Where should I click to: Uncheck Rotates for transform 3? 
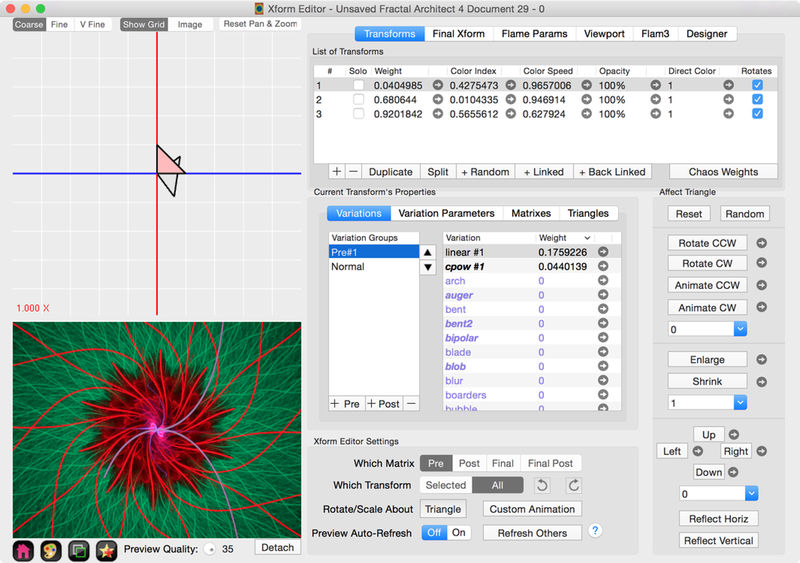click(757, 114)
